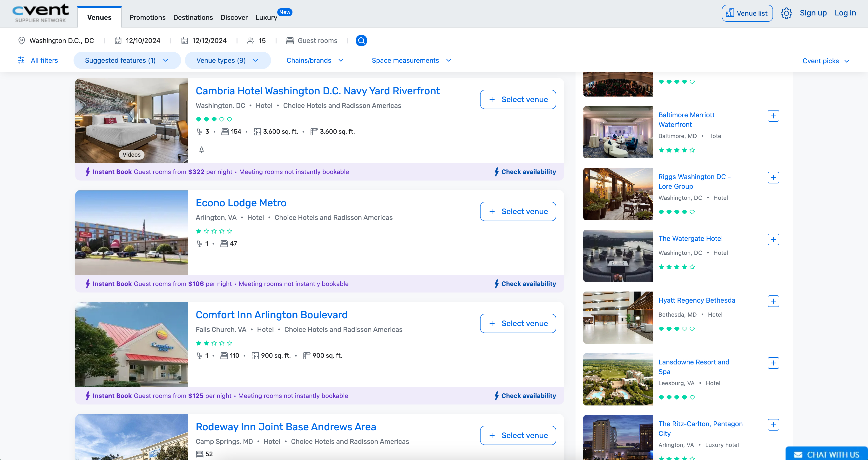Check availability for Econo Lodge Metro
Viewport: 868px width, 460px height.
click(525, 284)
